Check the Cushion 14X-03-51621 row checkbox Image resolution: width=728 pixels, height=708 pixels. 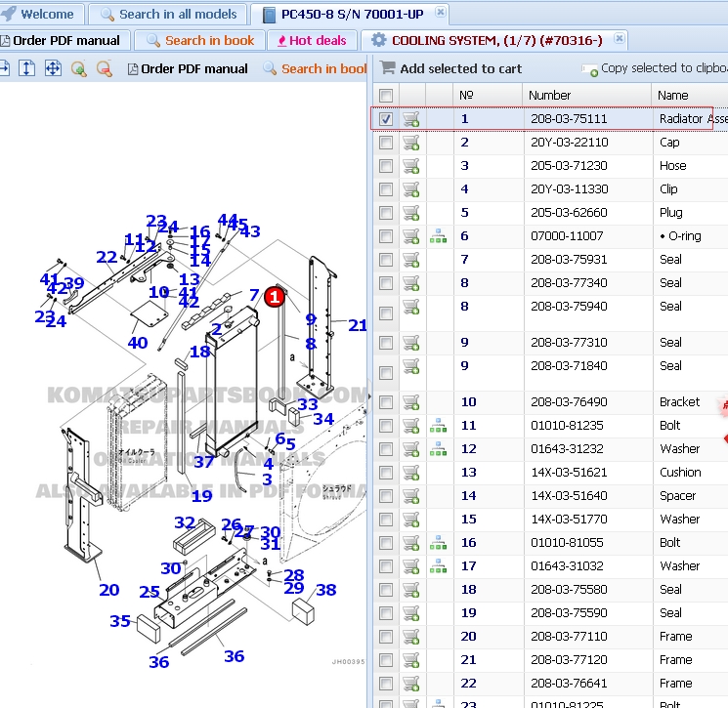coord(386,473)
